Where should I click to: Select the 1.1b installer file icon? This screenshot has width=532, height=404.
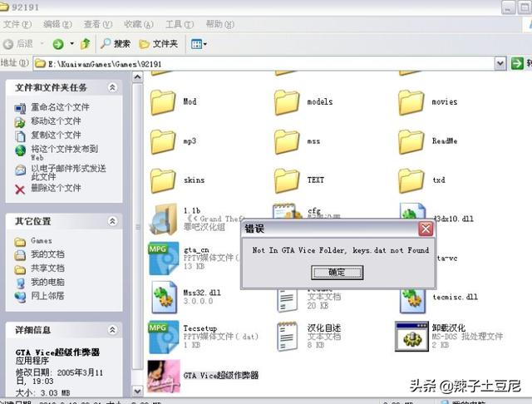coord(164,219)
